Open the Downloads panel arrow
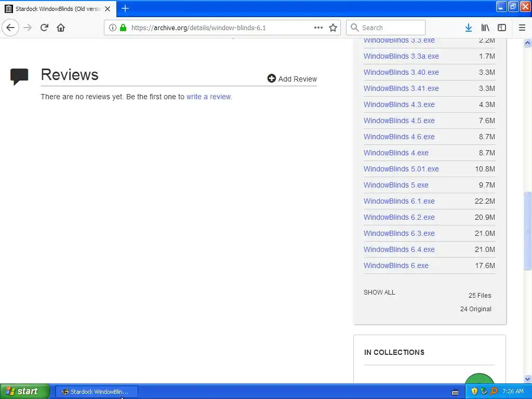532x399 pixels. [x=469, y=28]
